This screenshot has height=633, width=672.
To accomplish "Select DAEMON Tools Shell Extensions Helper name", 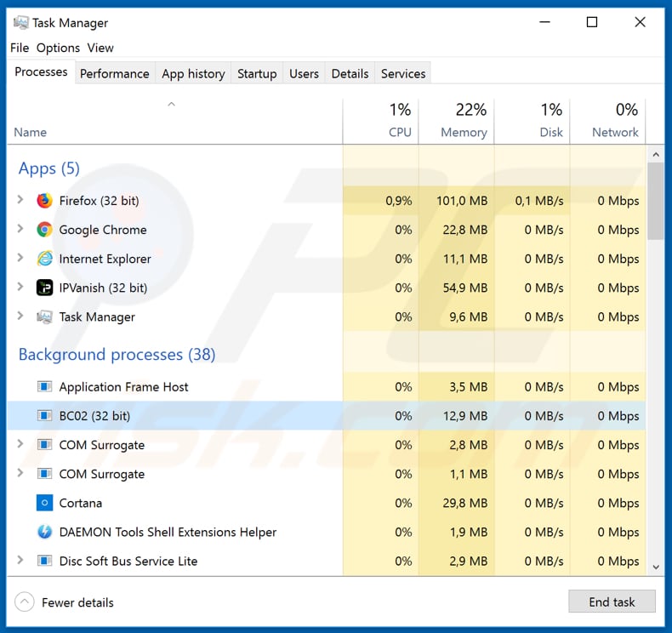I will pyautogui.click(x=168, y=532).
